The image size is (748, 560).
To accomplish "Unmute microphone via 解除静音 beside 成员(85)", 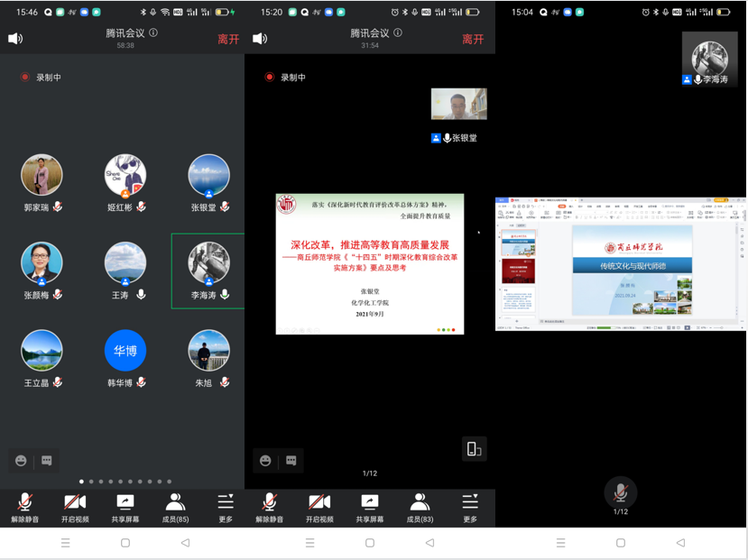I will (25, 507).
